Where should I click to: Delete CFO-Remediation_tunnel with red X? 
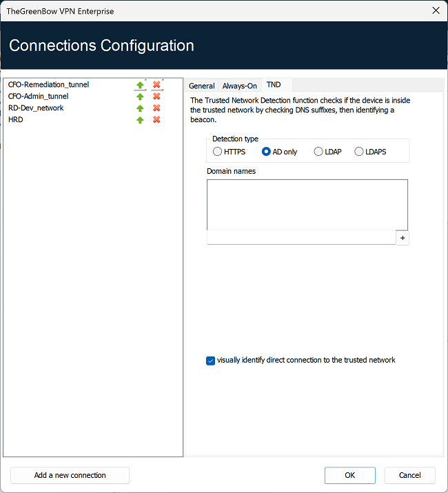(156, 85)
